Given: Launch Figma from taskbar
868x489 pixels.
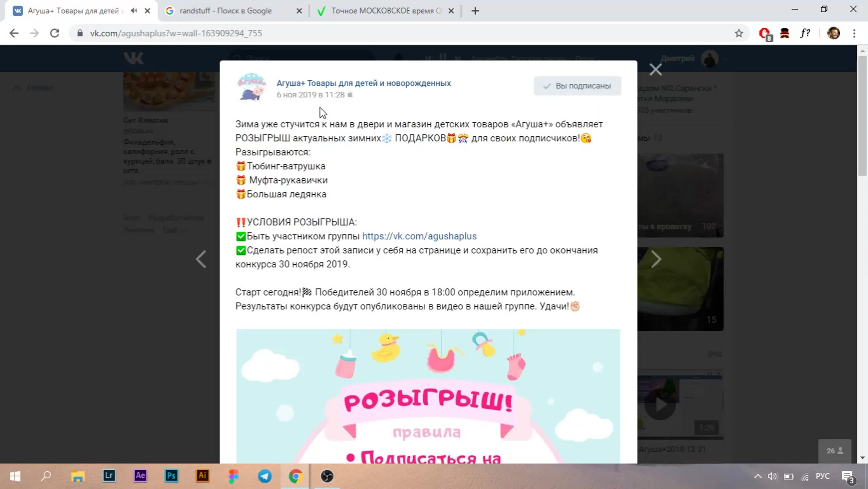Looking at the screenshot, I should [234, 476].
